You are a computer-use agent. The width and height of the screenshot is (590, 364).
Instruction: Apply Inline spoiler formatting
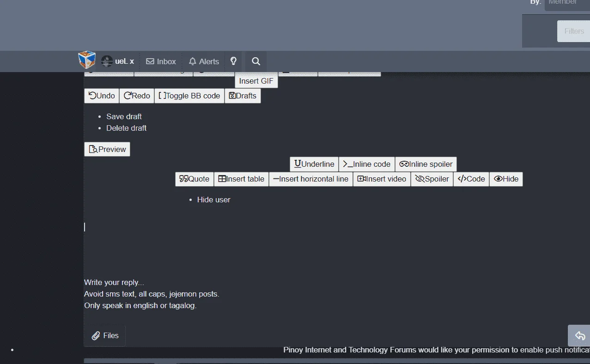(426, 164)
